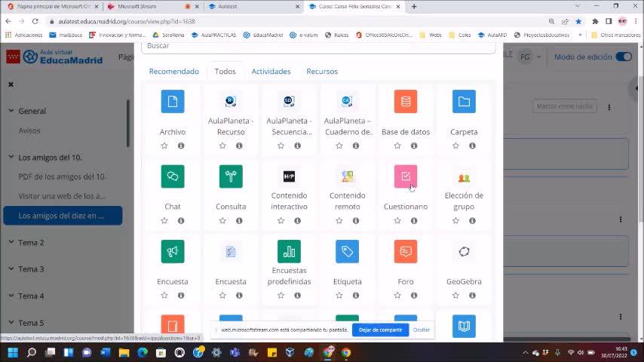
Task: Add a Foro activity
Action: (x=406, y=251)
